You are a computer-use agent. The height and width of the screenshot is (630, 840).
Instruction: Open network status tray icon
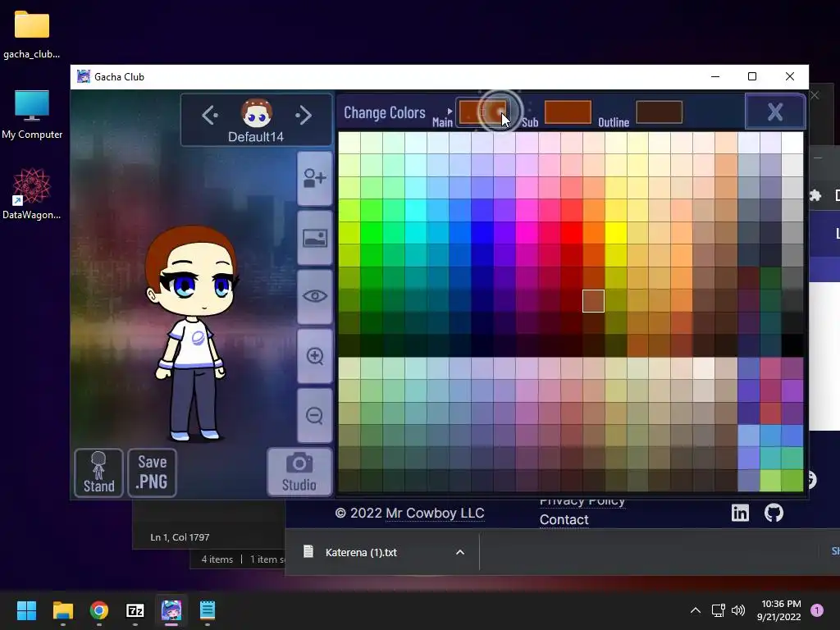tap(718, 610)
